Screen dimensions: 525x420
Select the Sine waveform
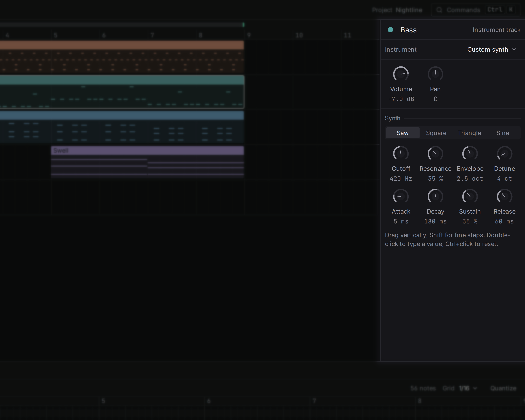click(503, 133)
